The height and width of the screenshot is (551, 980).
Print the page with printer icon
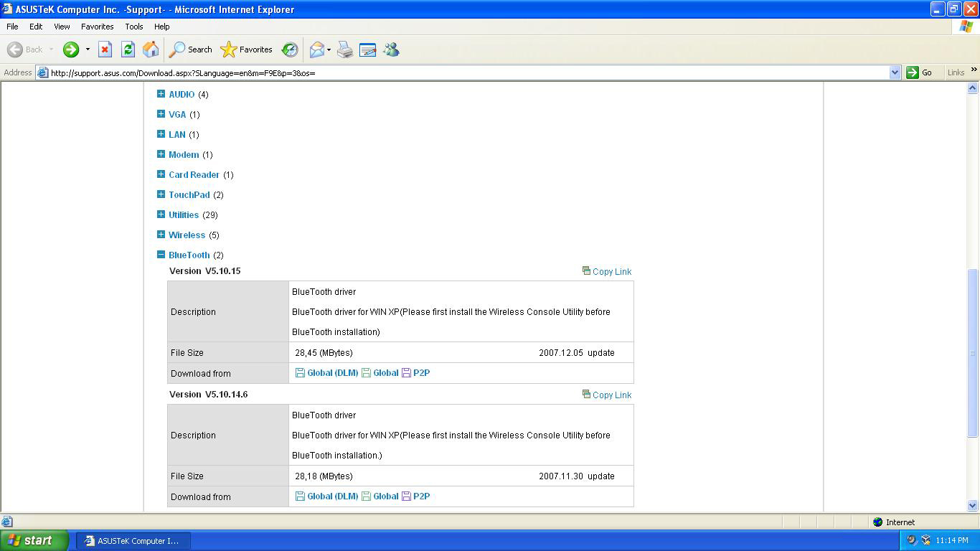[345, 50]
